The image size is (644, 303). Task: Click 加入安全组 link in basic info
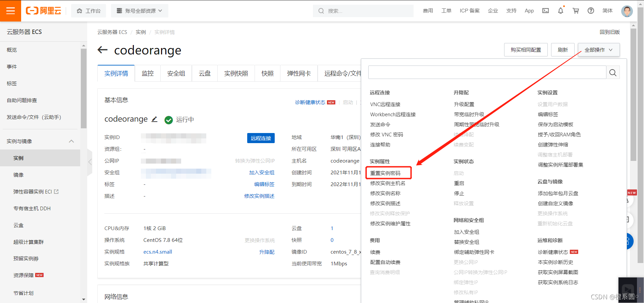click(262, 173)
